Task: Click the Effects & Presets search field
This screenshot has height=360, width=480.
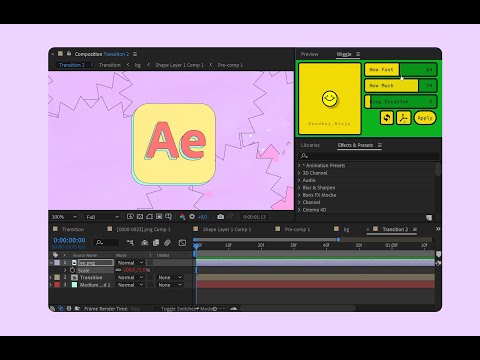Action: (369, 156)
